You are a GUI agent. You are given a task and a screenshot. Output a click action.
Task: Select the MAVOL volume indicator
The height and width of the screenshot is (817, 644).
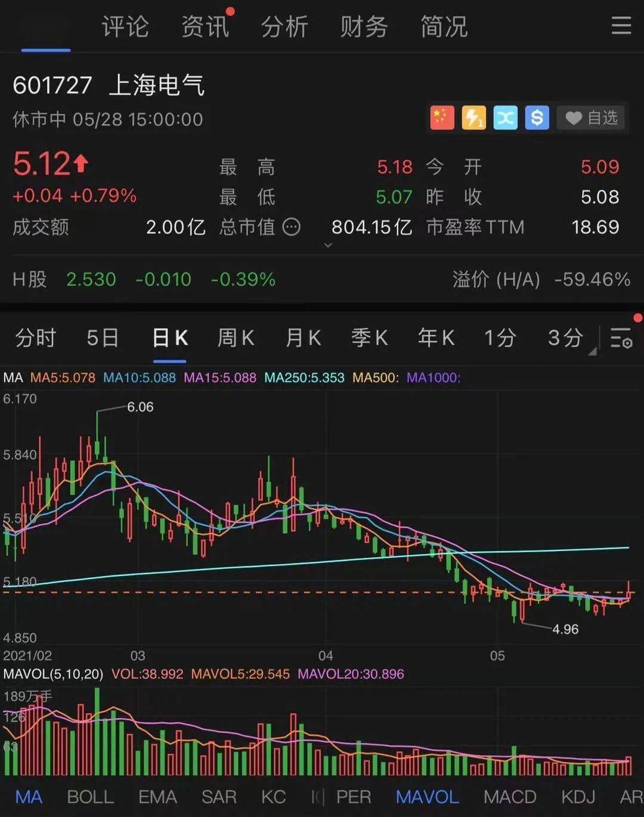(x=428, y=797)
